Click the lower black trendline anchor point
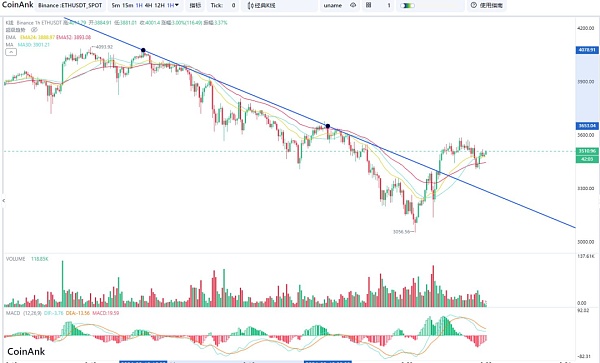Image resolution: width=600 pixels, height=363 pixels. pos(328,126)
